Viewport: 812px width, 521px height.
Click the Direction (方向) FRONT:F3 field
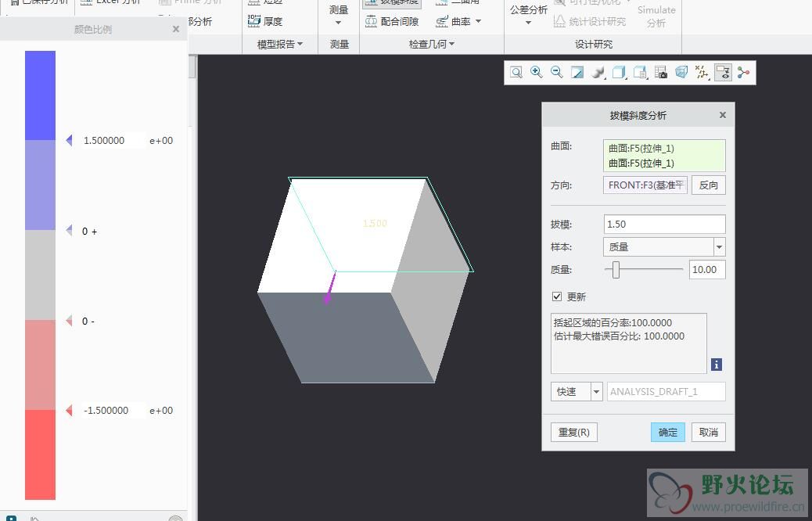point(645,185)
